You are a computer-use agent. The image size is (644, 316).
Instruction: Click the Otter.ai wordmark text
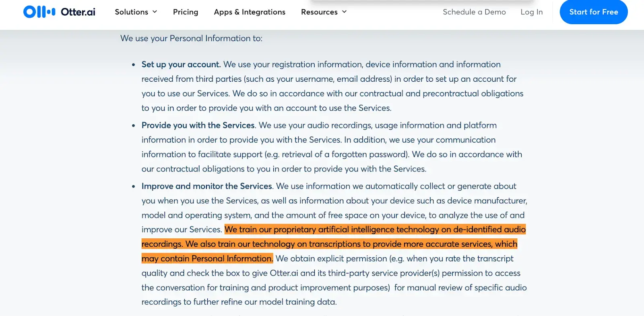(78, 12)
